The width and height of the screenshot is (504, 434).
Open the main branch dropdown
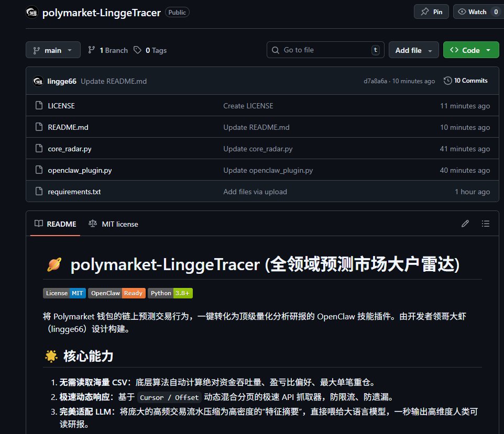(53, 50)
